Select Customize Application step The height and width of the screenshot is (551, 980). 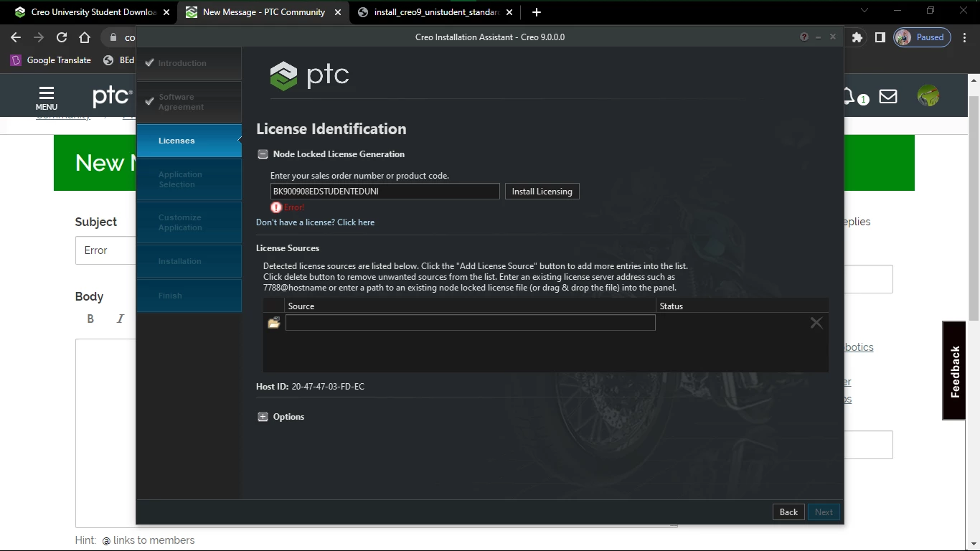tap(189, 222)
